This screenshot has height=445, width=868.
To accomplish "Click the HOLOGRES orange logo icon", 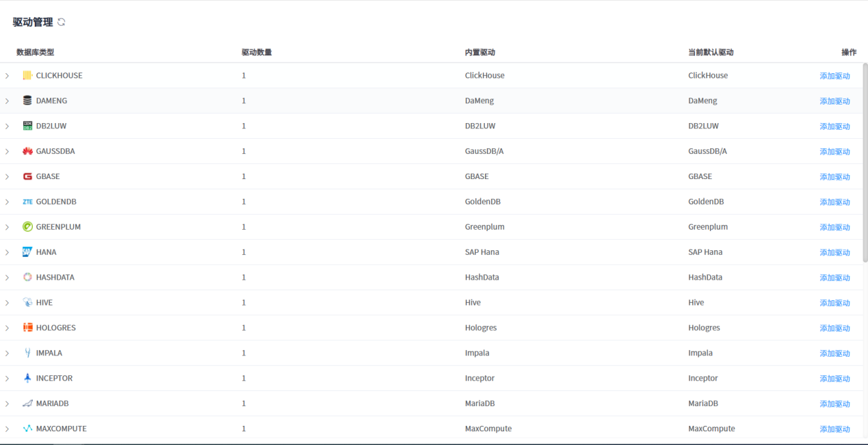I will point(27,328).
